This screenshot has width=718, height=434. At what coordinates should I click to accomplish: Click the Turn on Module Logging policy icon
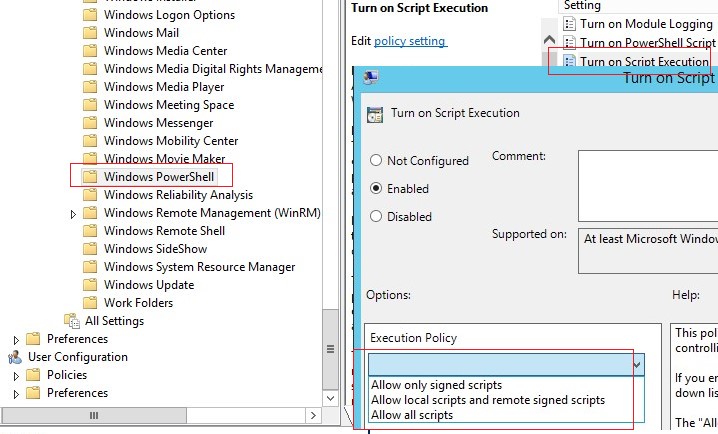click(569, 24)
